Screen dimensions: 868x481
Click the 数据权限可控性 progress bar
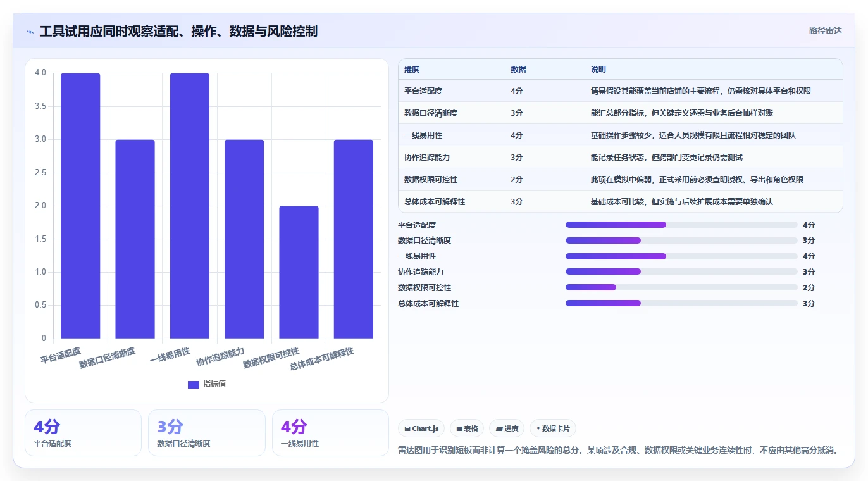coord(681,288)
